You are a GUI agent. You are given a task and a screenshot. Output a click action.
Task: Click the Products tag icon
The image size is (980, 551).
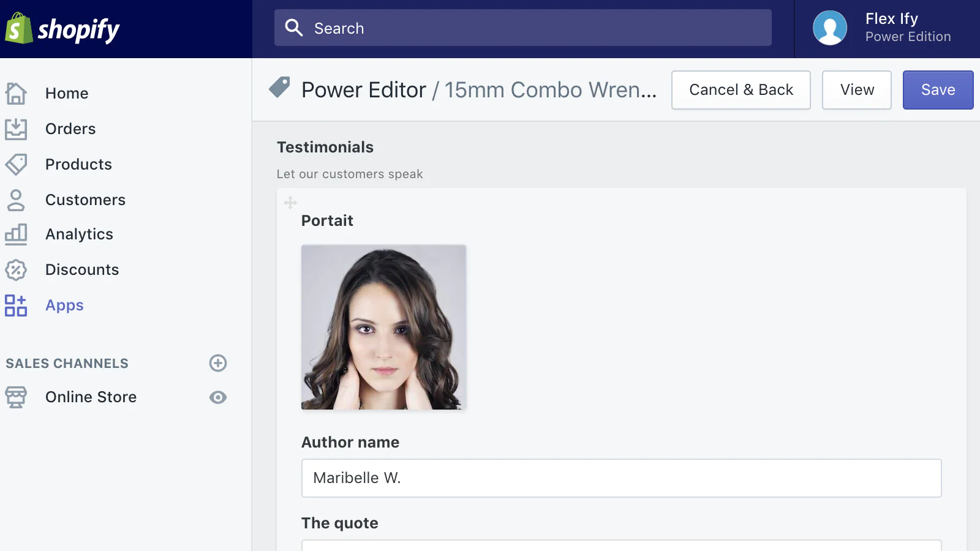coord(16,164)
